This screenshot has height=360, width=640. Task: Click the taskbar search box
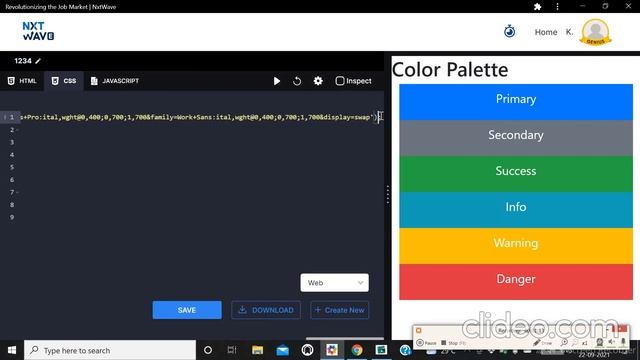tap(110, 350)
